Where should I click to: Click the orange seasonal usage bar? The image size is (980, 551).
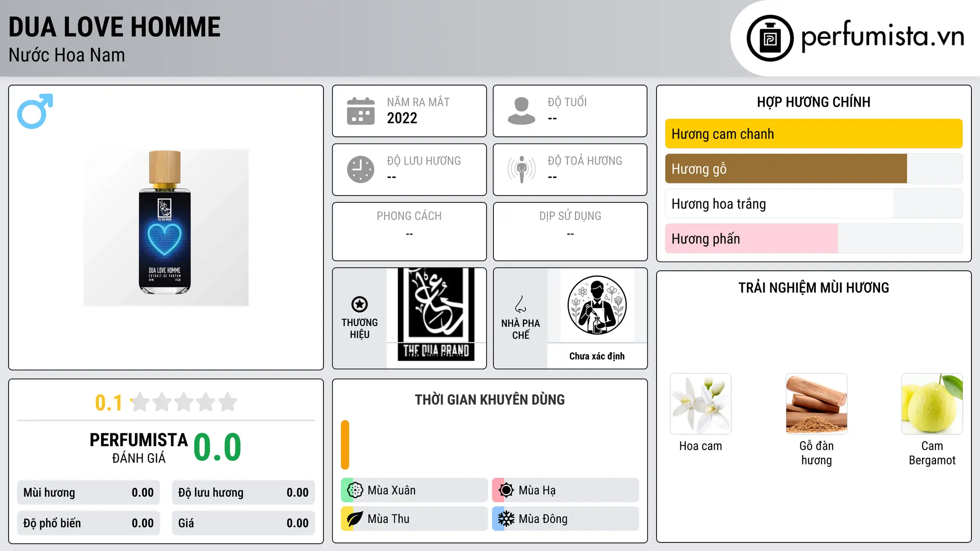coord(345,445)
